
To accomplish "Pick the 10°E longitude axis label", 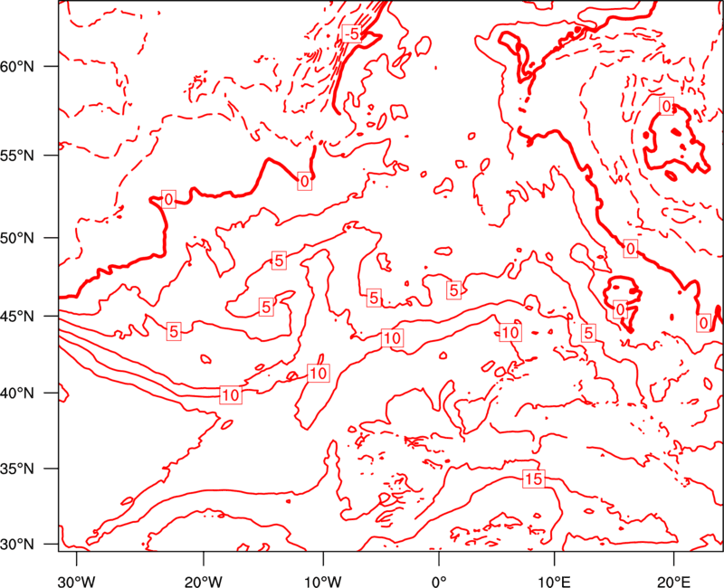I will point(554,582).
